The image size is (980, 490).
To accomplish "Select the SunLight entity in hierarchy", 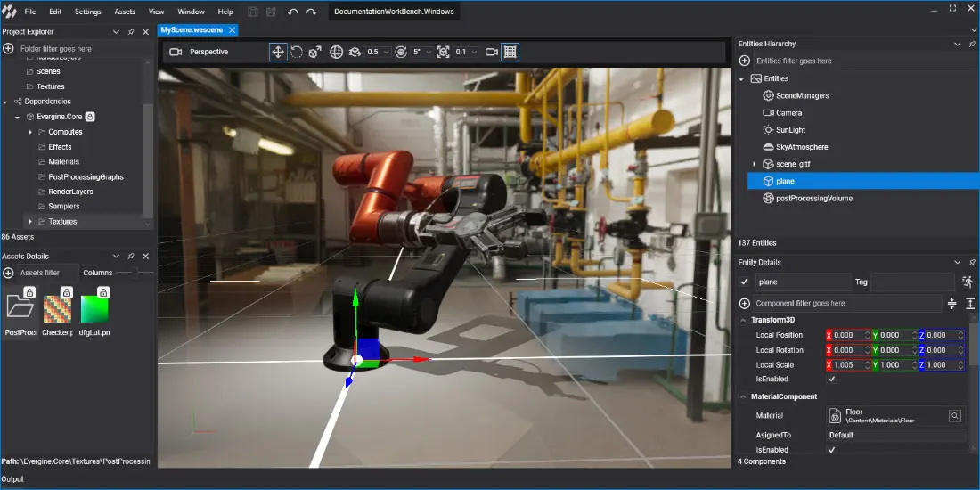I will pos(789,130).
